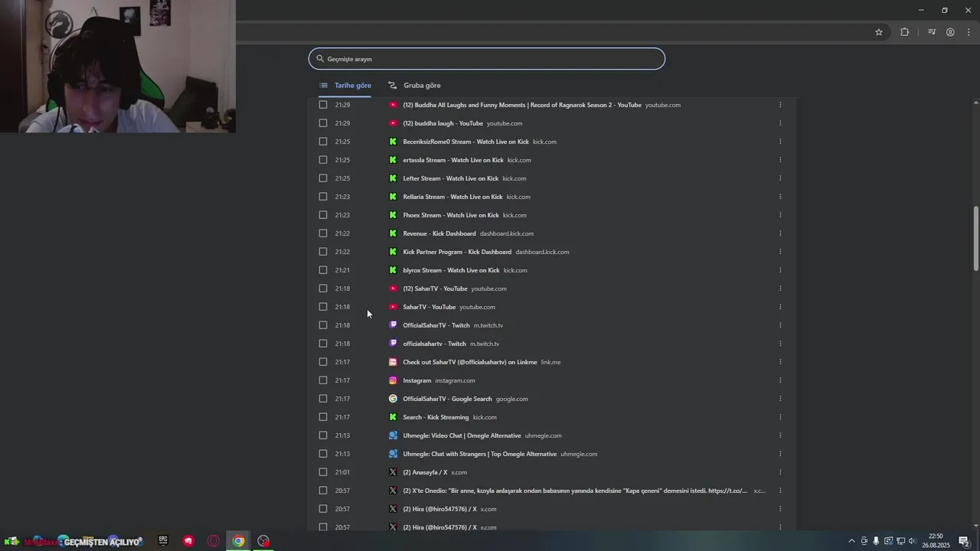Click the X favicon beside (2) Anasayfa / X
The height and width of the screenshot is (551, 980).
pyautogui.click(x=393, y=472)
